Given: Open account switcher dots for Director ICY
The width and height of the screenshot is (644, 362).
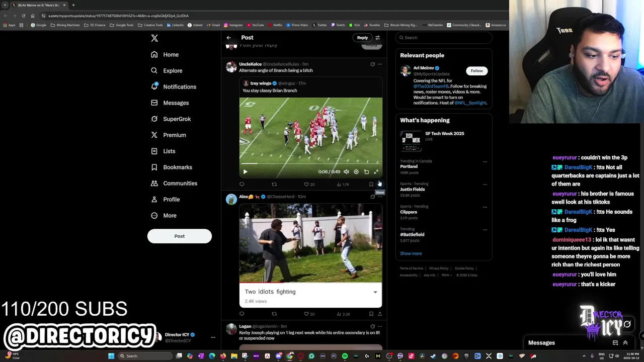Looking at the screenshot, I should tap(213, 337).
